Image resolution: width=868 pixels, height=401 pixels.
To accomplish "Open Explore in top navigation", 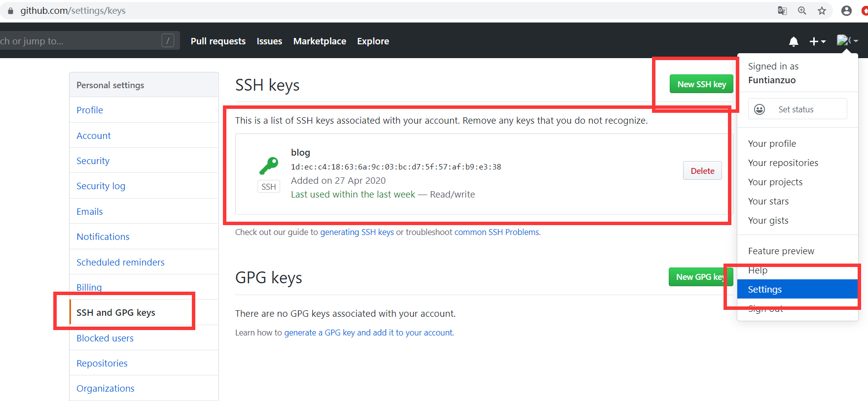I will tap(373, 41).
